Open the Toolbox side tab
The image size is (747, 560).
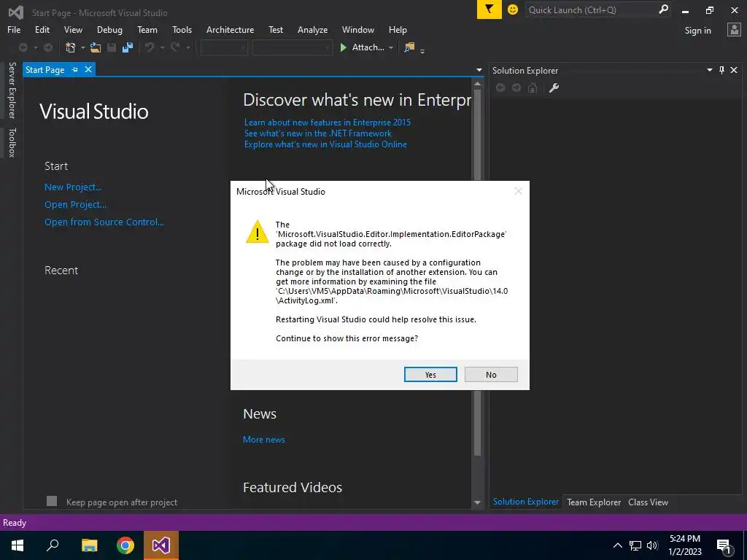12,142
